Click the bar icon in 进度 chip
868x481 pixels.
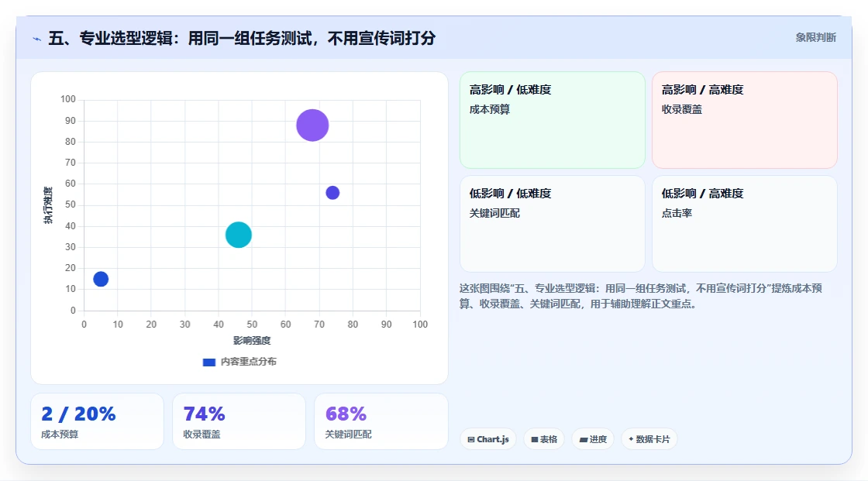(584, 440)
